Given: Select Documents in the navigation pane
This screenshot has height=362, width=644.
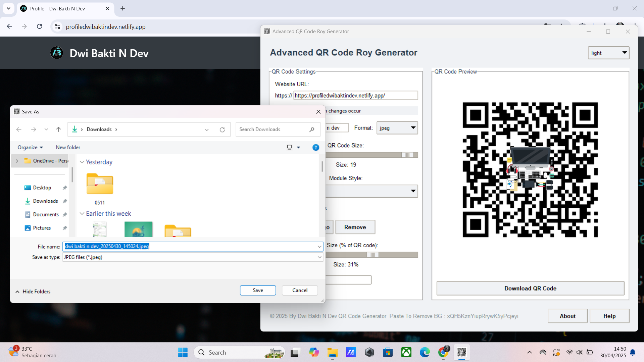Looking at the screenshot, I should (x=46, y=215).
